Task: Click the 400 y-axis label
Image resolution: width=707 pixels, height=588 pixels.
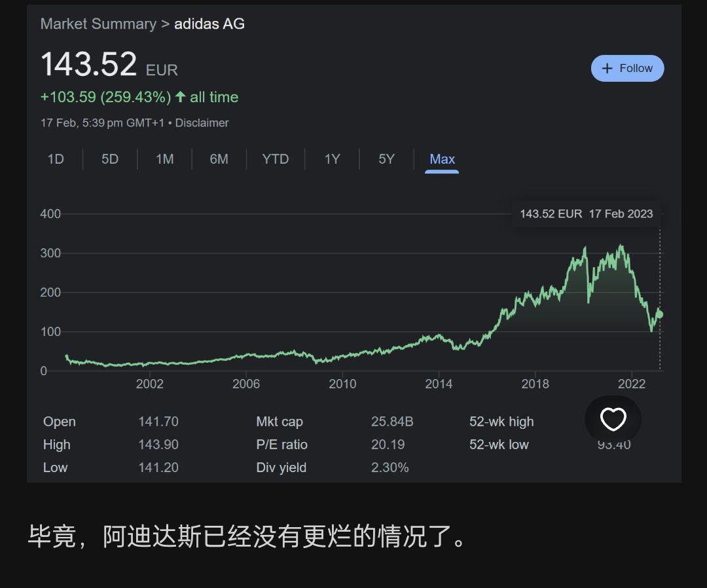Action: 50,213
